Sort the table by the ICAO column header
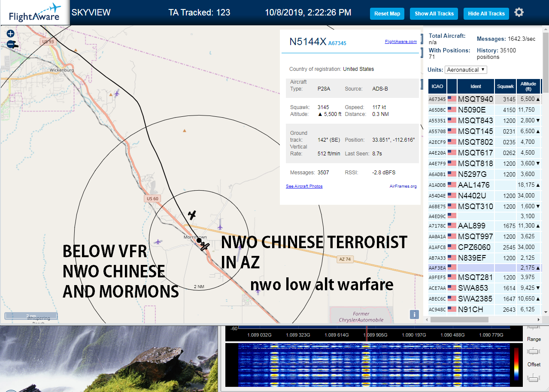This screenshot has width=549, height=392. (x=437, y=86)
